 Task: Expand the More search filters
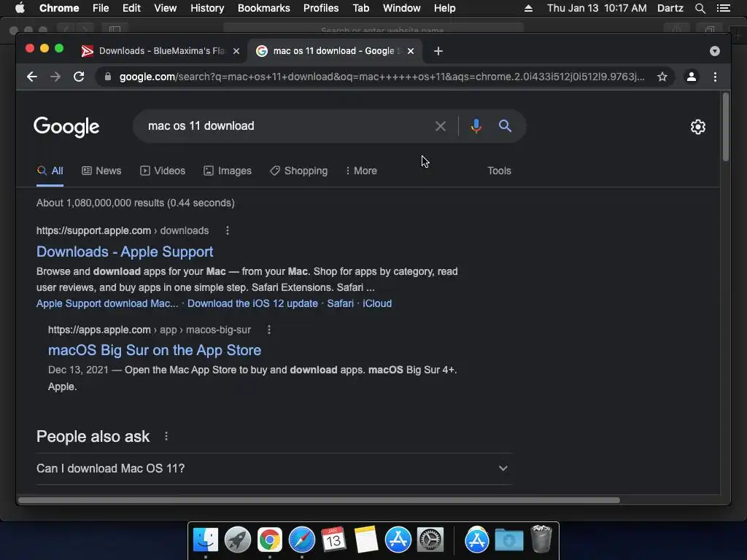coord(361,171)
